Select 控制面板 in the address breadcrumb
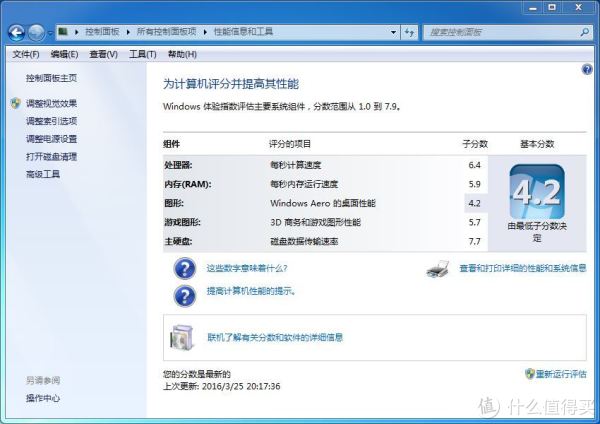Screen dimensions: 600x424 tap(102, 32)
